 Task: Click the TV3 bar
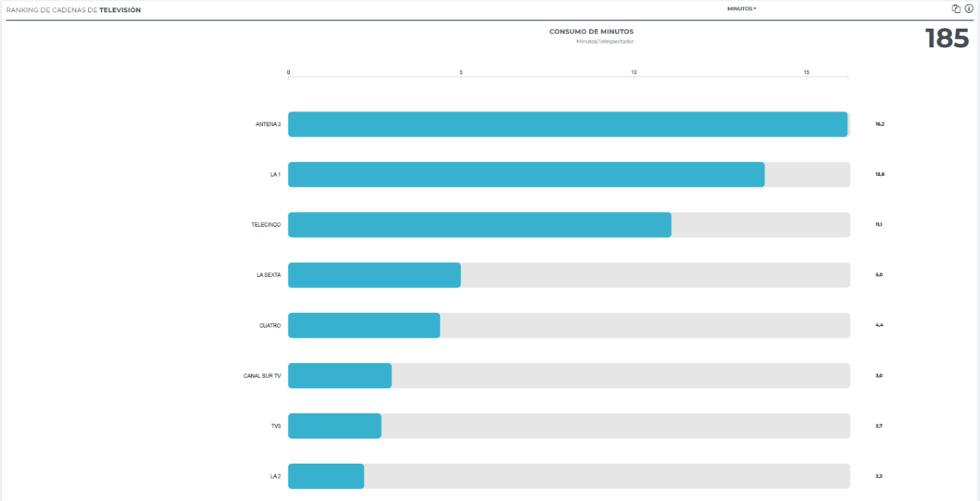pyautogui.click(x=334, y=426)
